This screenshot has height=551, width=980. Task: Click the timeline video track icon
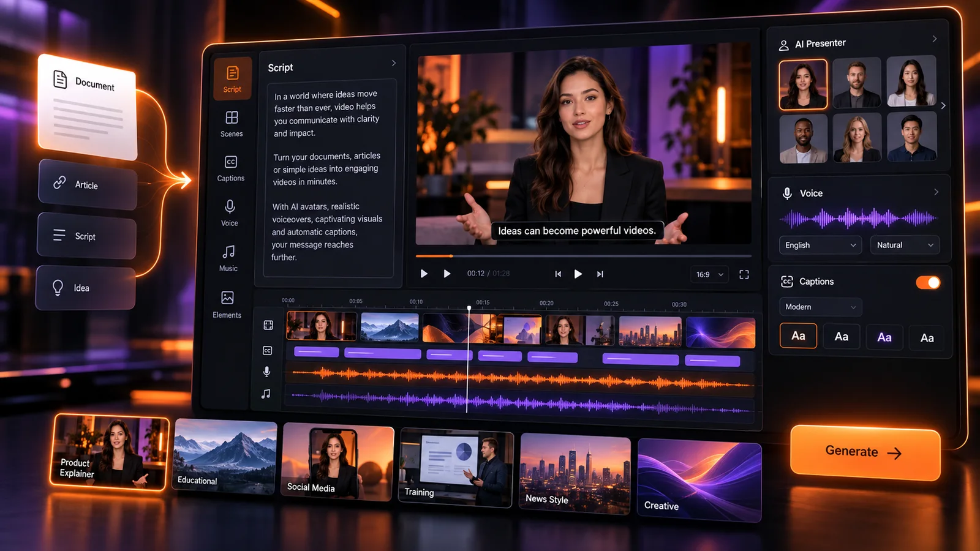pos(268,325)
